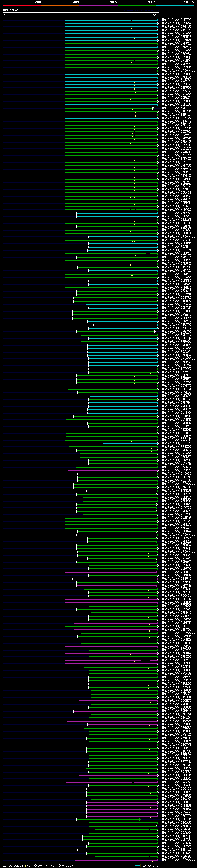The width and height of the screenshot is (197, 868).
Task: Click the =100char. scale legend
Action: [x=147, y=866]
